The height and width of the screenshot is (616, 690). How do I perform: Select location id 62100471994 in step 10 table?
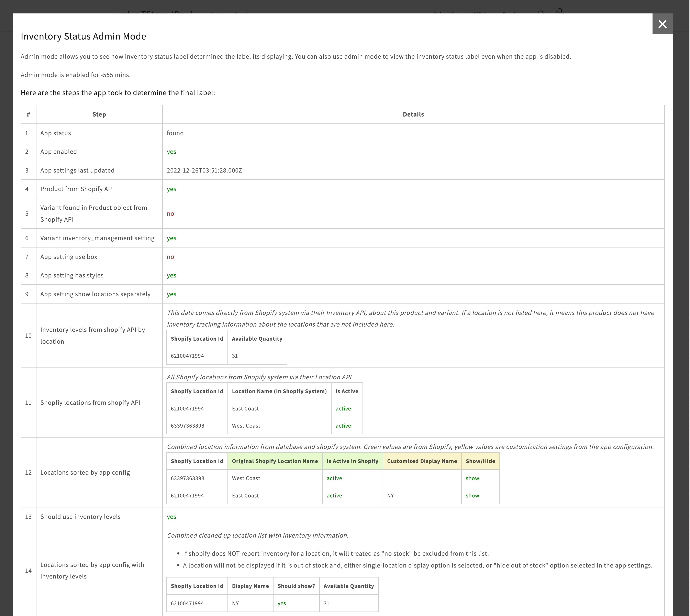187,356
